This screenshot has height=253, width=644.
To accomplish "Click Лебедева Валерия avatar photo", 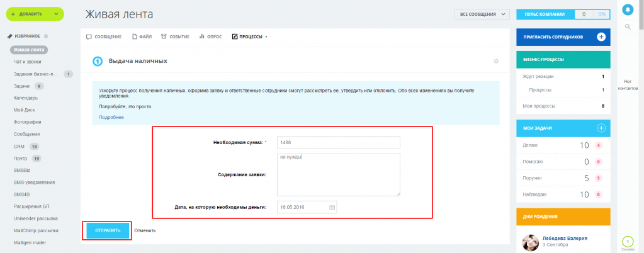I will click(530, 243).
